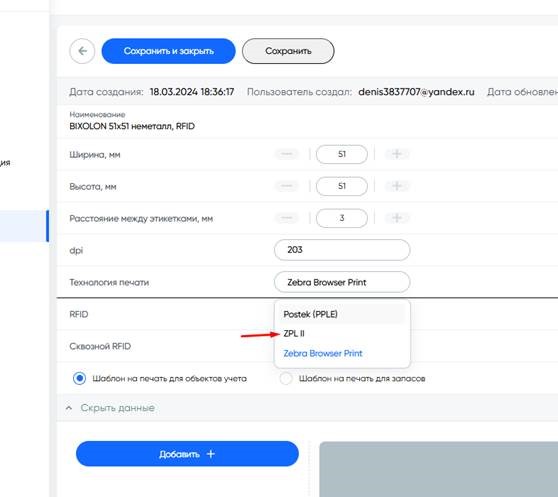Open the Технология печати dropdown

coord(342,282)
